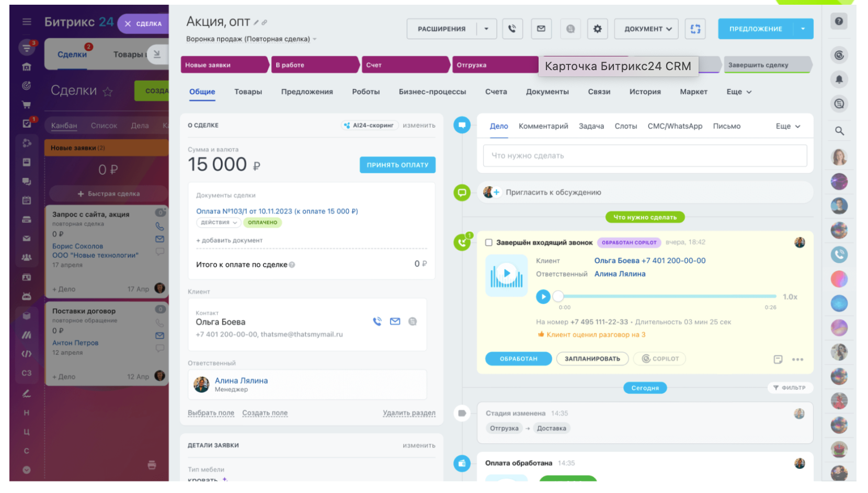The image size is (868, 493).
Task: Click the phone call icon in deal toolbar
Action: coord(512,29)
